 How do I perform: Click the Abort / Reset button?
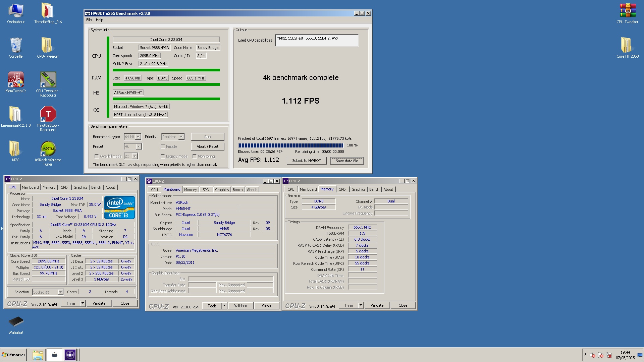208,146
